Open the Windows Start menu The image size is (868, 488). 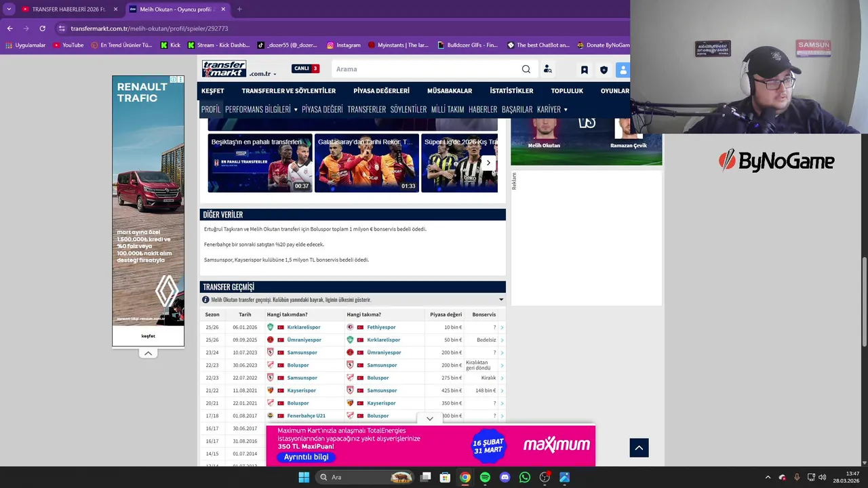[x=304, y=477]
